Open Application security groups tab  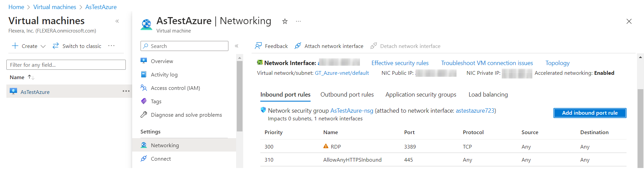coord(421,95)
